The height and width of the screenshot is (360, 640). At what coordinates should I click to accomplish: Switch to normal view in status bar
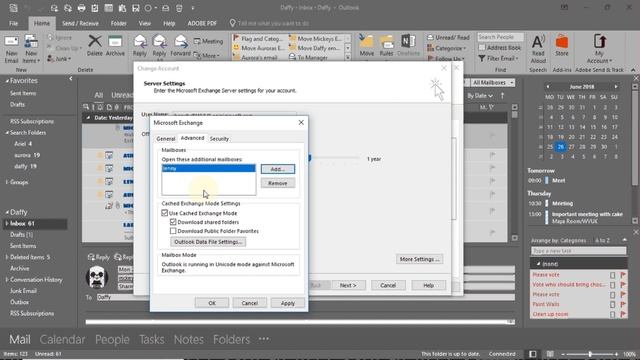click(533, 354)
